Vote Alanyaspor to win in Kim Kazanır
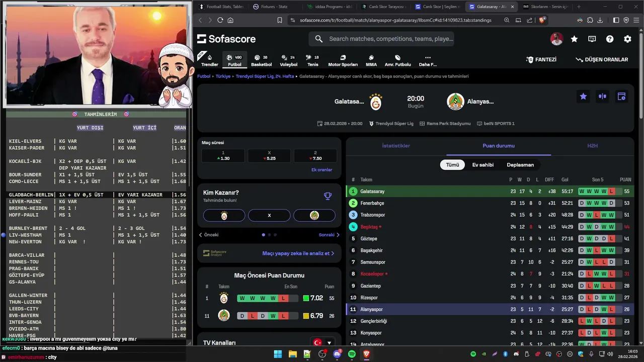The image size is (644, 362). (x=314, y=215)
